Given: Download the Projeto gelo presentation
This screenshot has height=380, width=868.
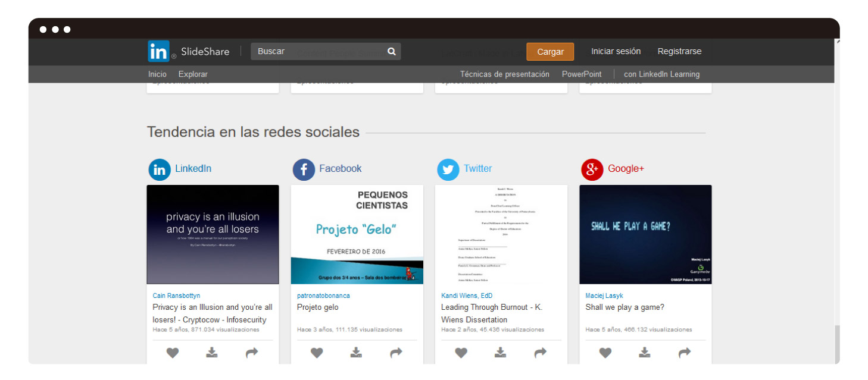Looking at the screenshot, I should 356,353.
